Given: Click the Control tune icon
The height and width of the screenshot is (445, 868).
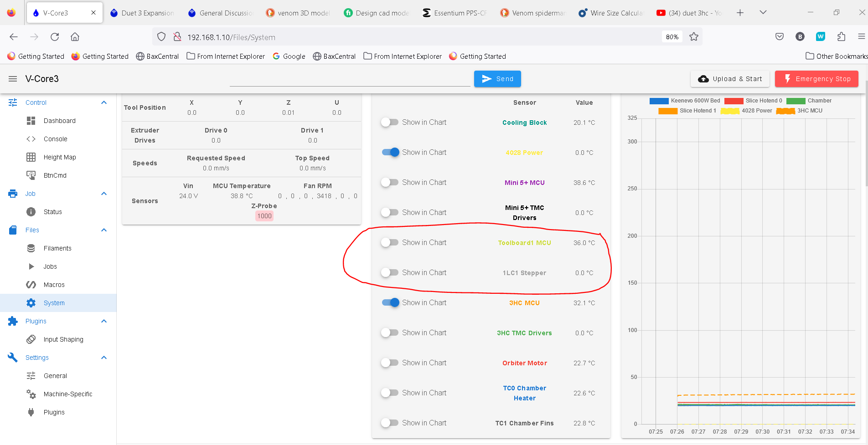Looking at the screenshot, I should click(x=13, y=102).
